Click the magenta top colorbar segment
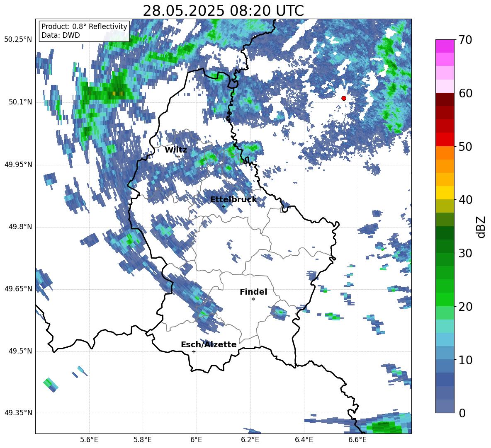The width and height of the screenshot is (491, 448). point(445,46)
